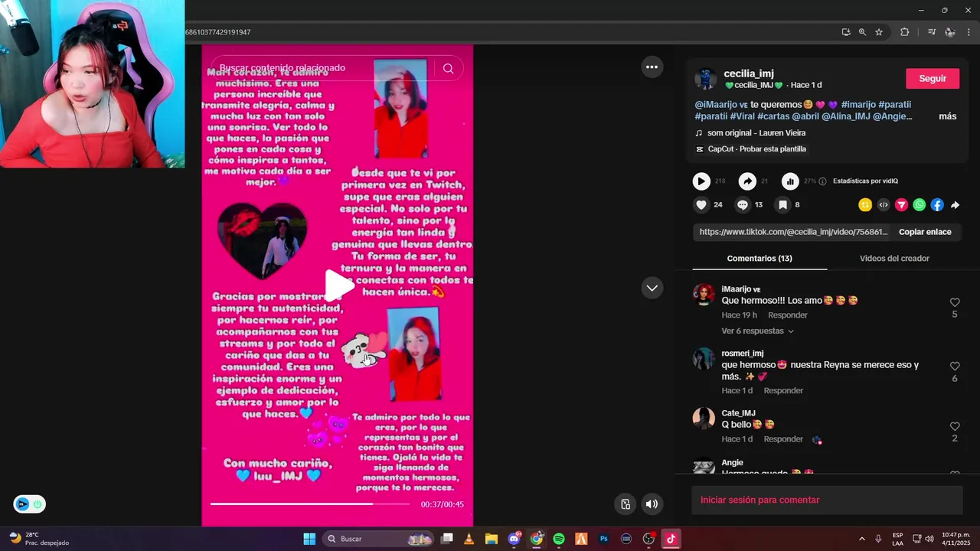
Task: Select the 'Comentarios (13)' tab
Action: [x=759, y=259]
